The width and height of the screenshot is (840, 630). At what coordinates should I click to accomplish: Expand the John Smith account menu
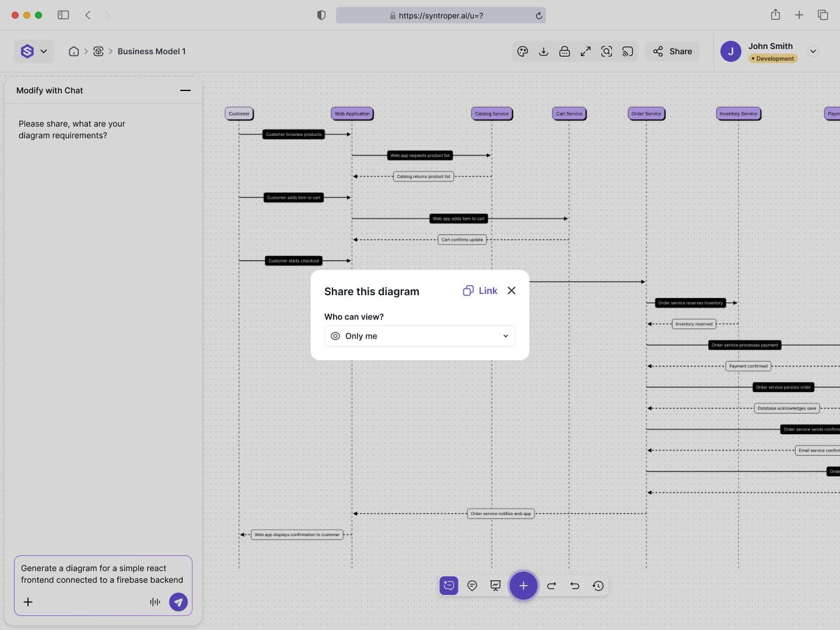pyautogui.click(x=813, y=51)
